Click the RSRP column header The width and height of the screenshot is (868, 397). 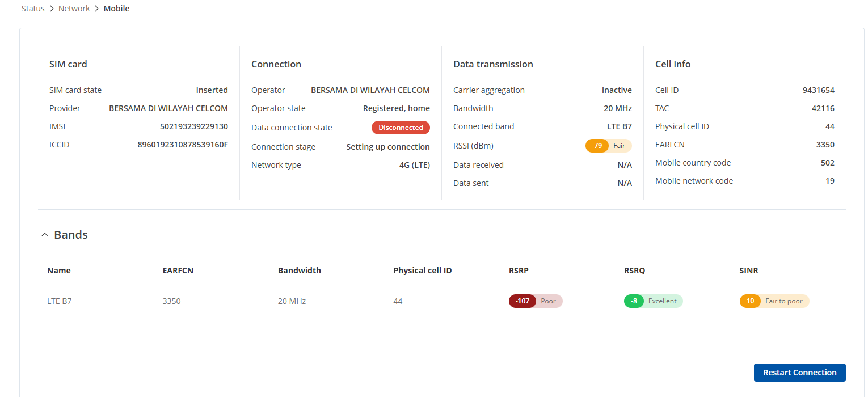[519, 271]
